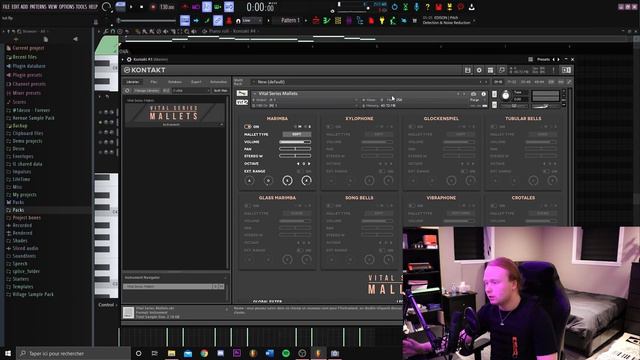Click the Kontakt logo
Viewport: 640px width, 360px height.
point(145,70)
